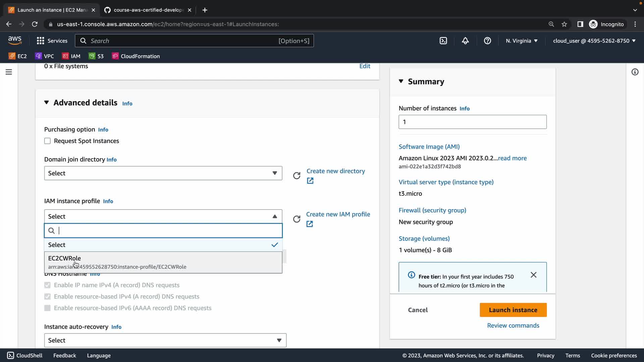Open the notifications bell
This screenshot has width=644, height=362.
coord(465,41)
